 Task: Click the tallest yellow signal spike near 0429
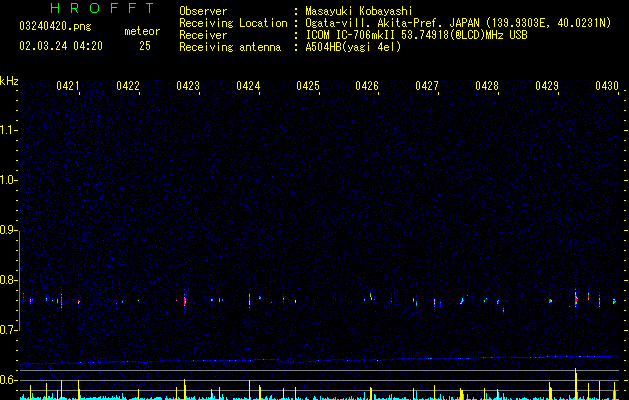(576, 384)
